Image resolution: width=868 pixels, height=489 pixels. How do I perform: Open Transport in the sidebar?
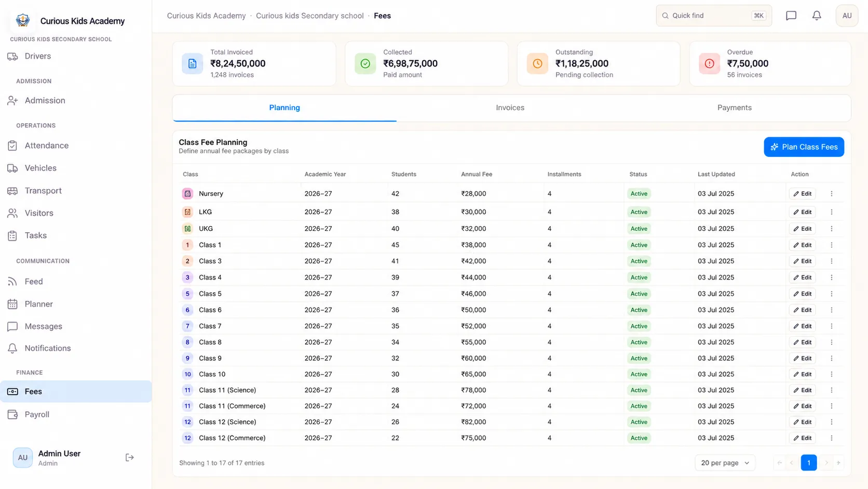pos(76,191)
